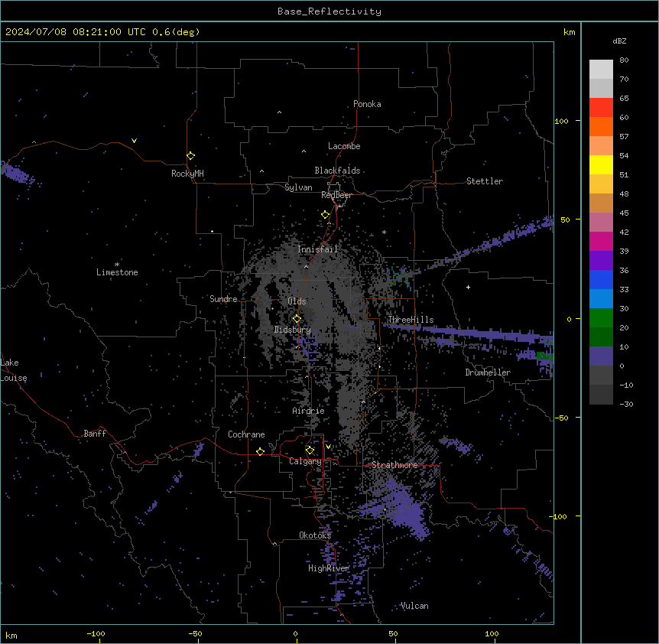The image size is (659, 644).
Task: Click the -100 tick on bottom axis
Action: (96, 633)
